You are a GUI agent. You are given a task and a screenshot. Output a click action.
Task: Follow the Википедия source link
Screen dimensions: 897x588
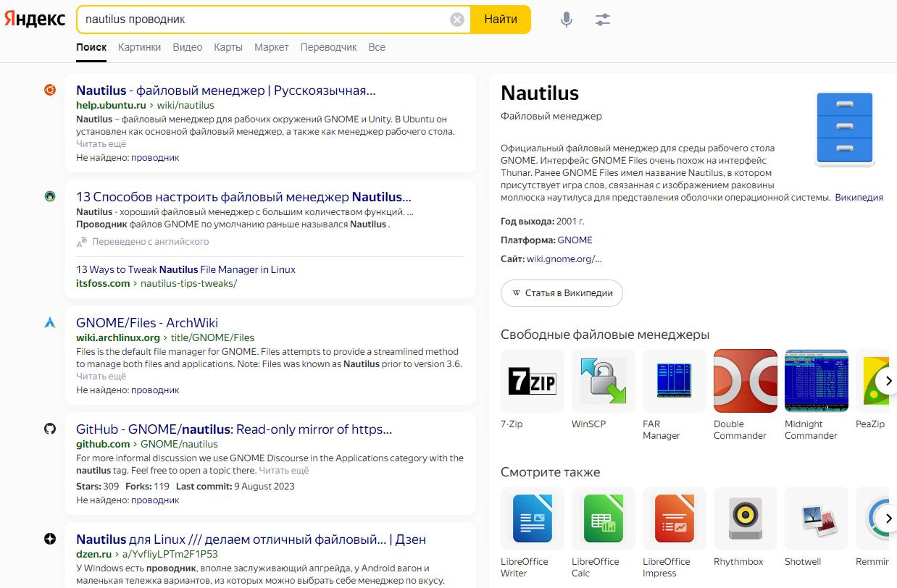[859, 197]
